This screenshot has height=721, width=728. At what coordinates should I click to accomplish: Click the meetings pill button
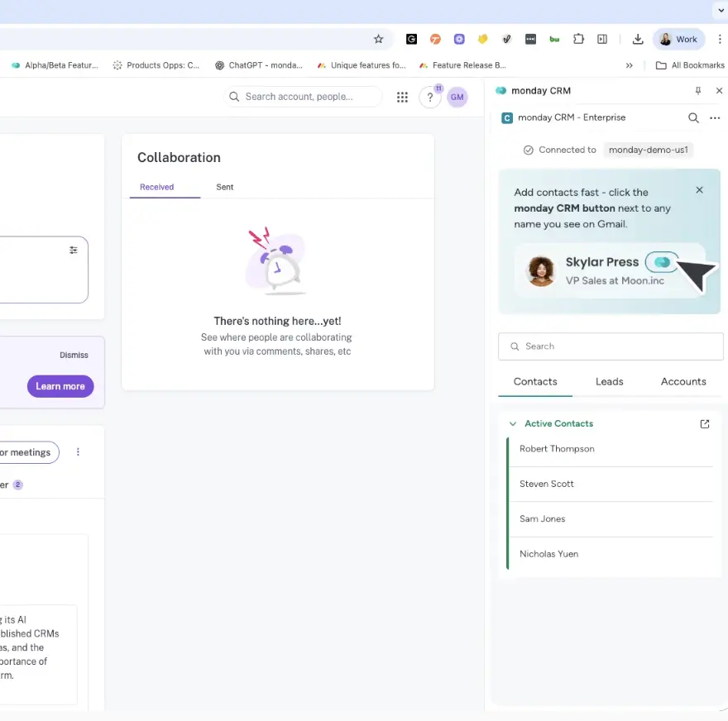coord(29,452)
